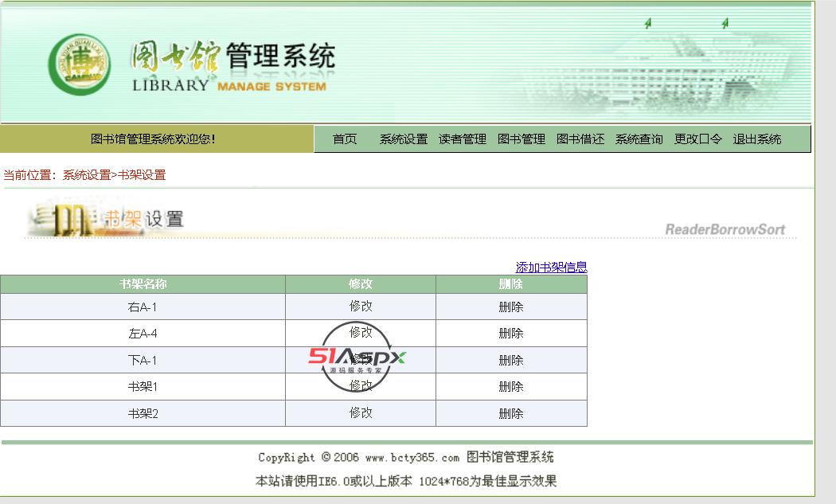Click the 书架名称 column header
Viewport: 836px width, 504px height.
point(143,284)
